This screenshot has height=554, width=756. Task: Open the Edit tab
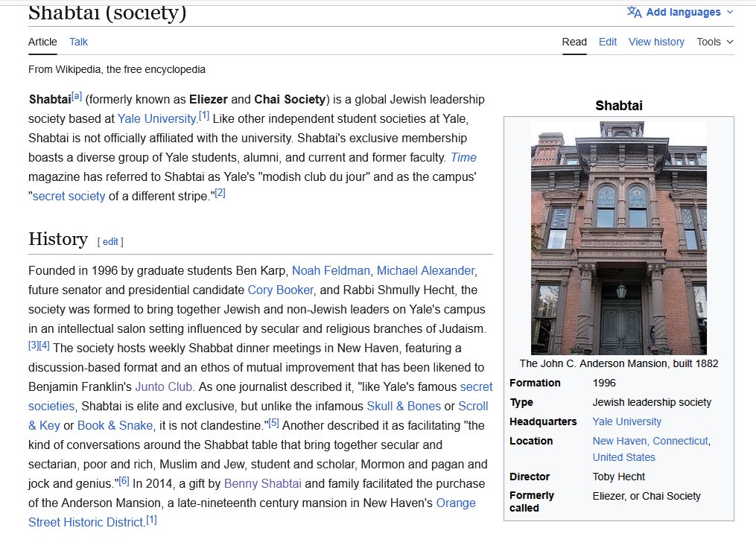pos(608,42)
